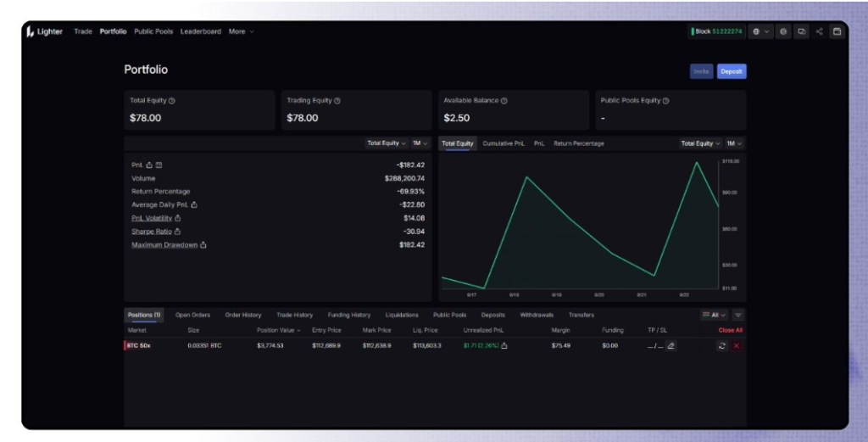Open the Total Equity dropdown in stats panel
This screenshot has height=442, width=868.
coord(386,143)
